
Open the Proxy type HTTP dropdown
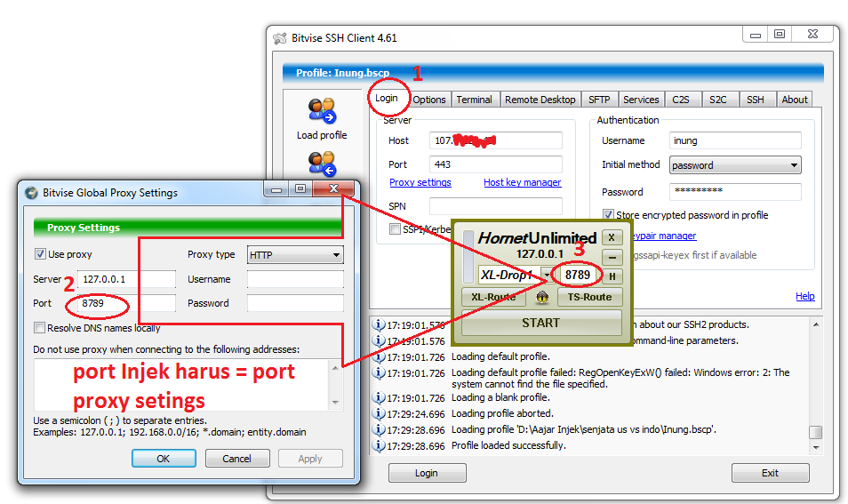click(295, 255)
